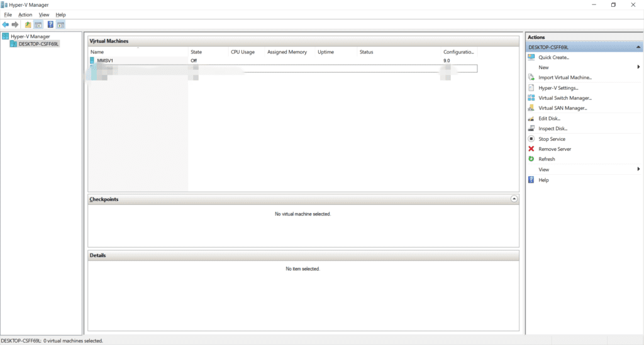
Task: Click the Virtual Machines panel header
Action: point(303,41)
